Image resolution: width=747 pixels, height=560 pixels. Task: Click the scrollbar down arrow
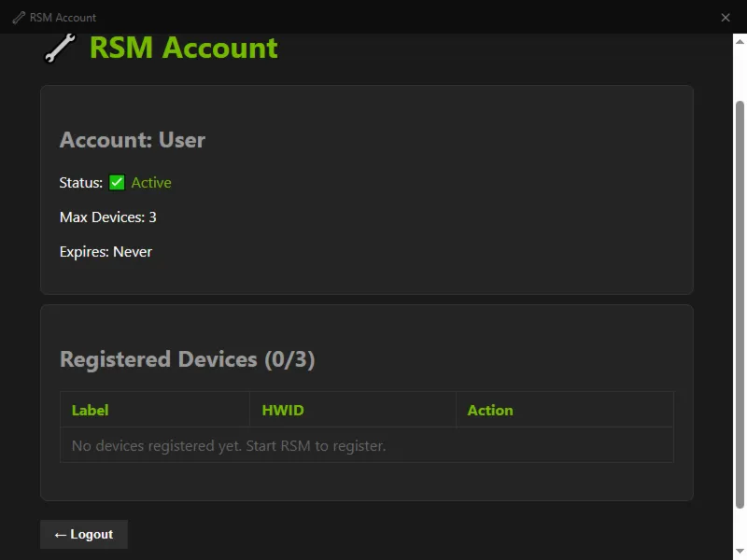tap(740, 552)
